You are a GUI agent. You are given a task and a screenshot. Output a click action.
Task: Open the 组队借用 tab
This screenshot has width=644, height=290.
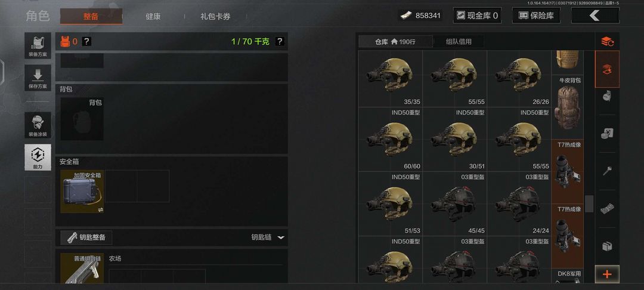pyautogui.click(x=459, y=42)
